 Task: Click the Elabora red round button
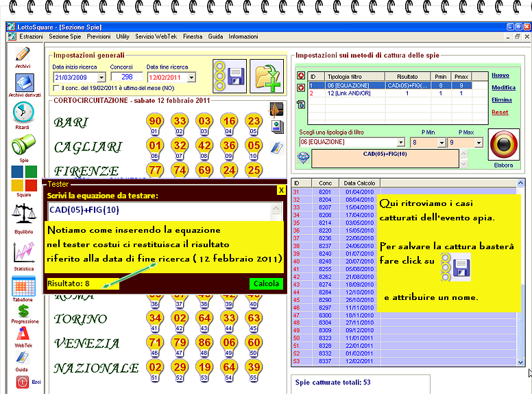pyautogui.click(x=503, y=144)
